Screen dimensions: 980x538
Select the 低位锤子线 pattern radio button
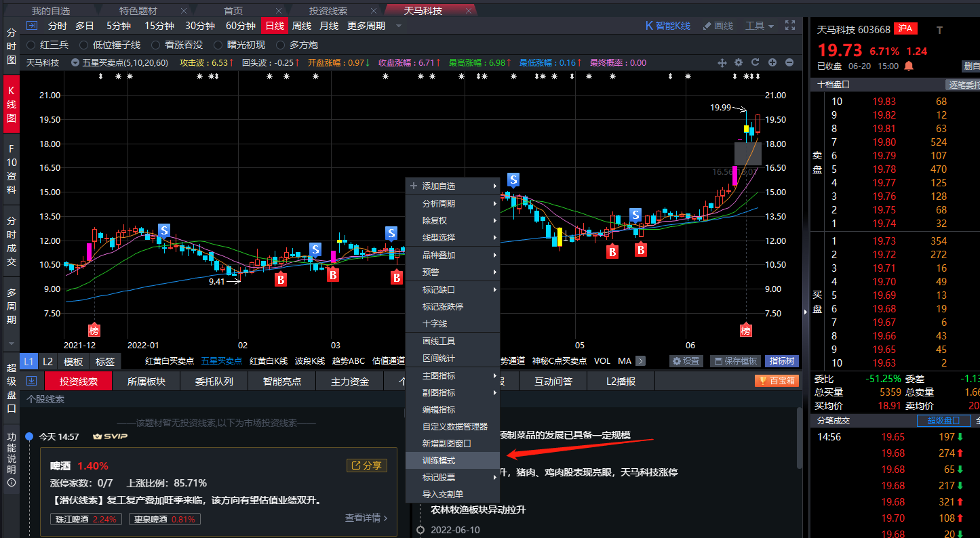click(x=83, y=45)
